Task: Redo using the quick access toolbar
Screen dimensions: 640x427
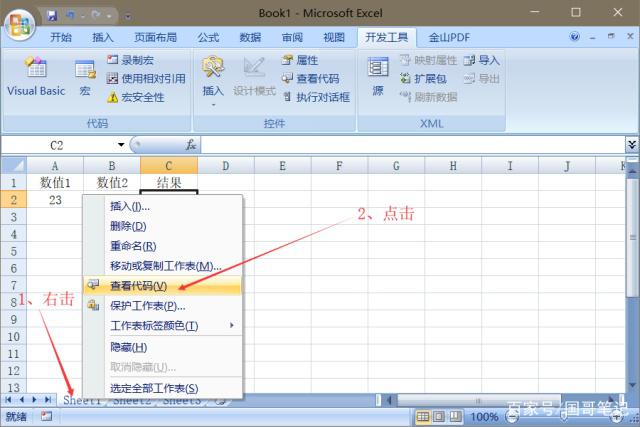Action: [x=96, y=16]
